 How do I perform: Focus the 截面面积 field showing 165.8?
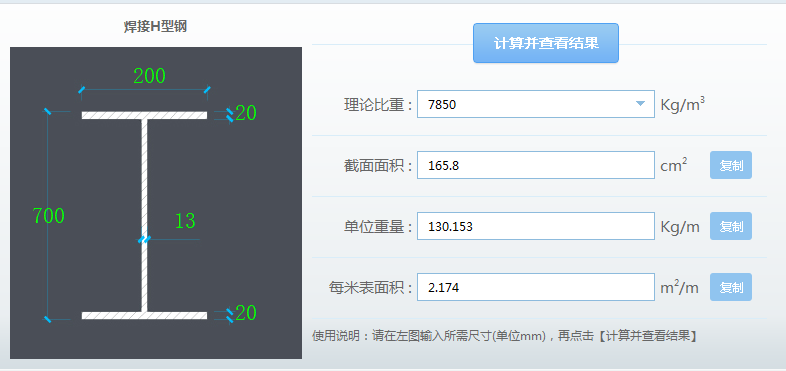coord(535,165)
